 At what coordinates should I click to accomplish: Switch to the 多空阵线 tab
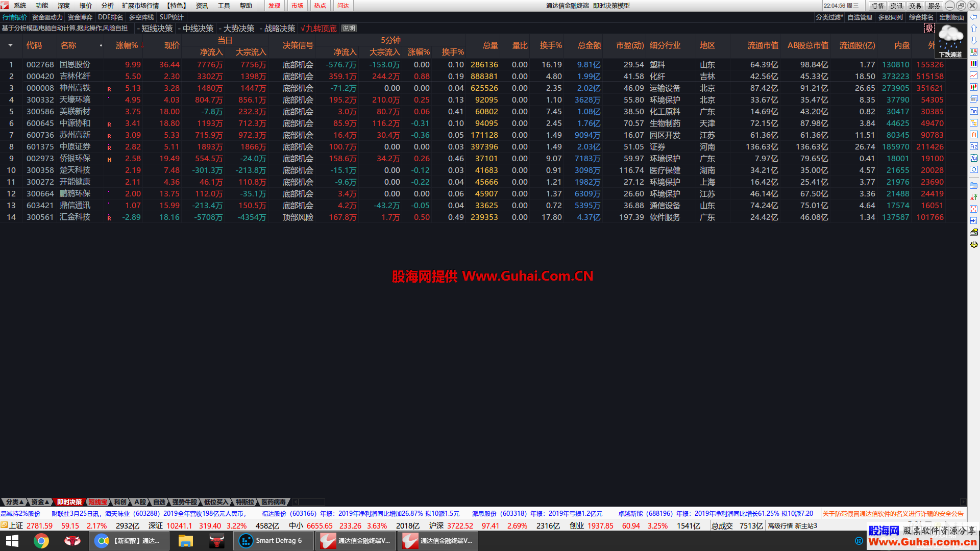(141, 17)
